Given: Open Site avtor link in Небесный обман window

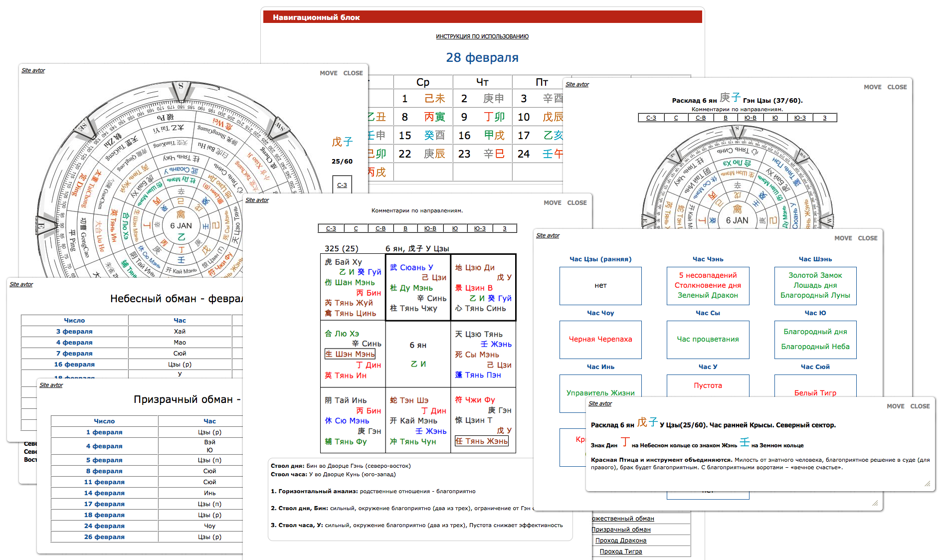Looking at the screenshot, I should coord(21,284).
